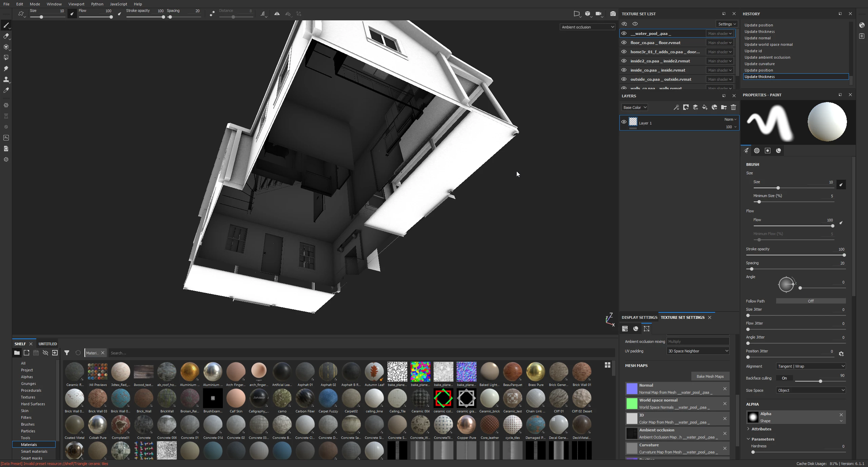This screenshot has width=868, height=467.
Task: Click the Stroke opacity slider in Properties
Action: tap(795, 255)
